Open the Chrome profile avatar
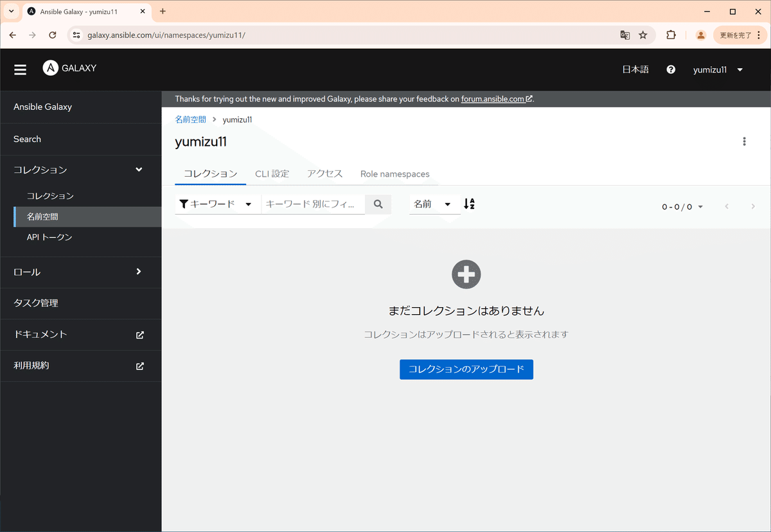This screenshot has height=532, width=771. [x=701, y=35]
